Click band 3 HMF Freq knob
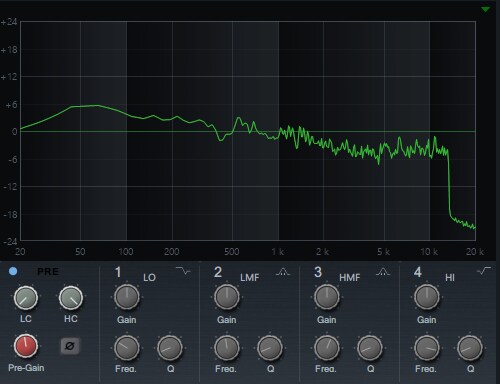Screen dimensions: 500x384 coord(327,348)
